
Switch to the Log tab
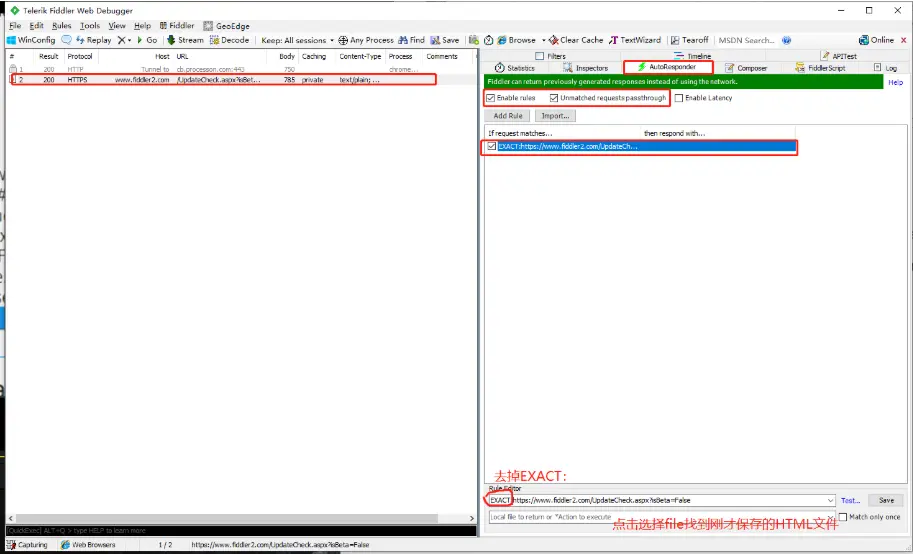[885, 68]
